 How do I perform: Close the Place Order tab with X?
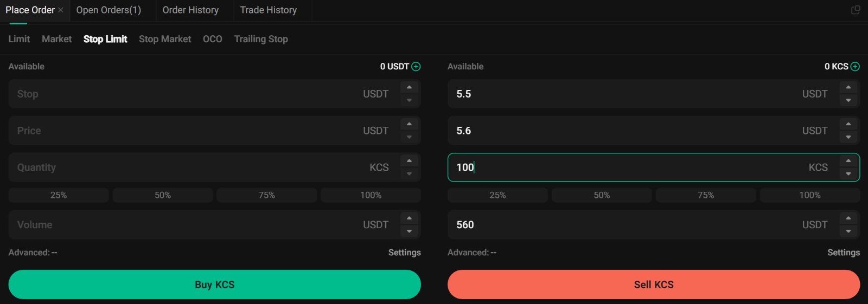tap(61, 10)
